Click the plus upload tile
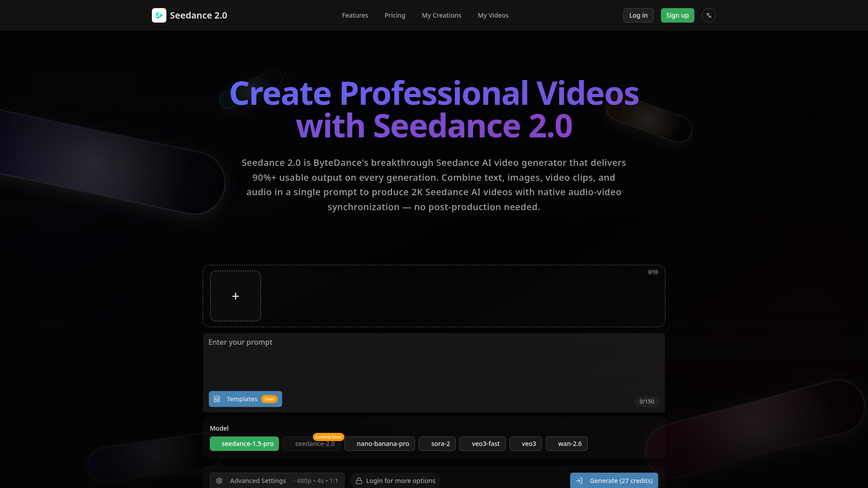The width and height of the screenshot is (868, 488). (235, 296)
